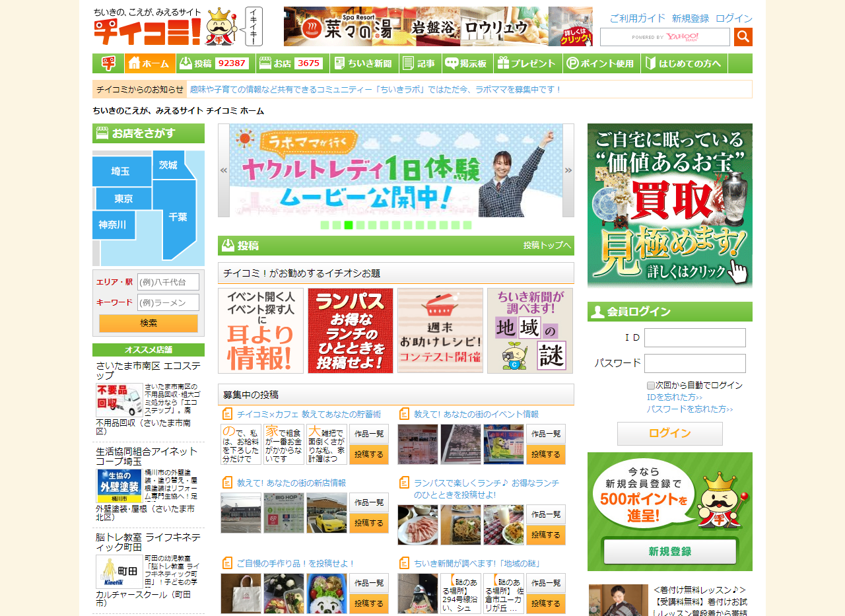The image size is (845, 616).
Task: Focus the ID input field
Action: 694,338
